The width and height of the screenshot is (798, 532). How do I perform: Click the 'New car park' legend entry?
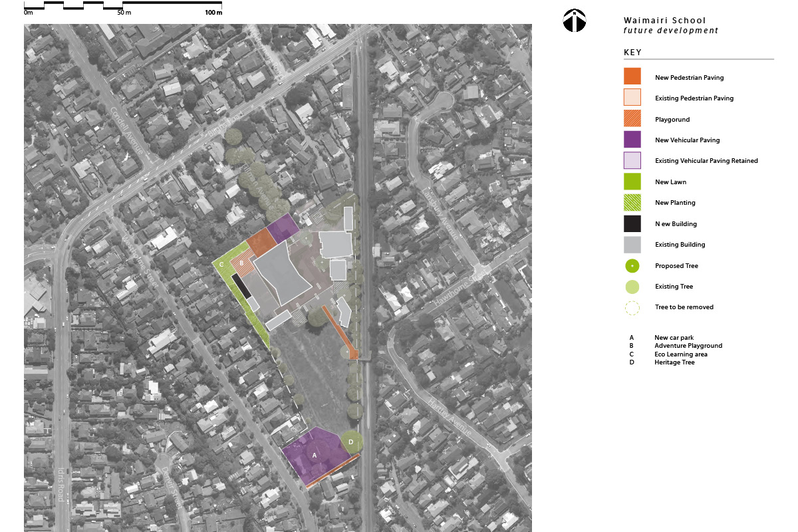(x=674, y=338)
